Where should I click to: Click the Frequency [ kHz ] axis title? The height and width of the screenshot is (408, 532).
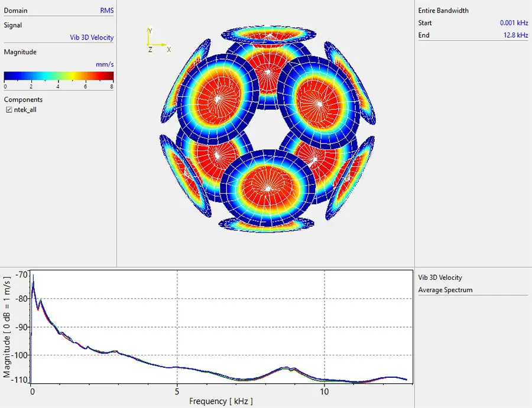click(220, 402)
